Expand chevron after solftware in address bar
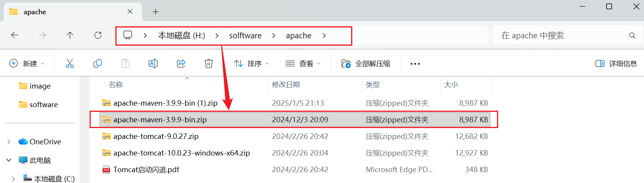 274,36
